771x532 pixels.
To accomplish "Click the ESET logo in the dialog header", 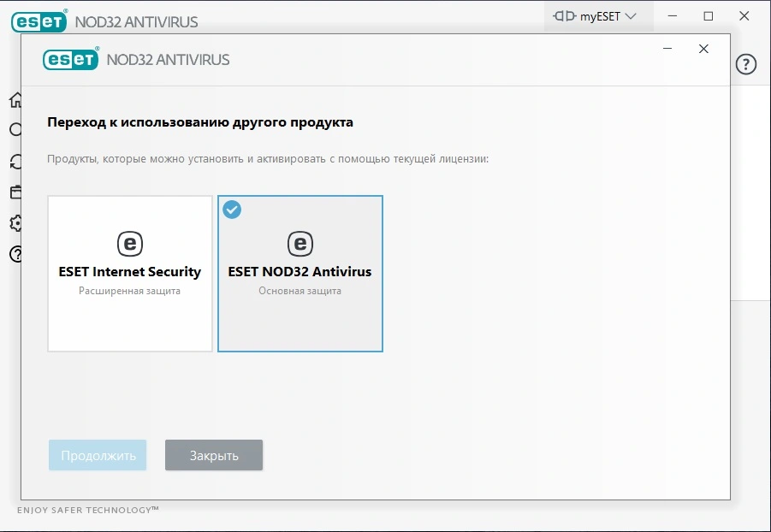I will 70,60.
